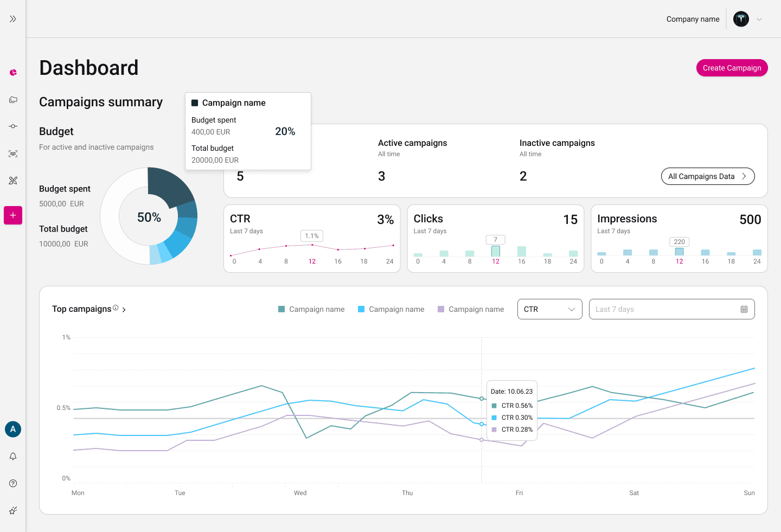Open notifications bell icon
This screenshot has height=532, width=781.
[13, 456]
